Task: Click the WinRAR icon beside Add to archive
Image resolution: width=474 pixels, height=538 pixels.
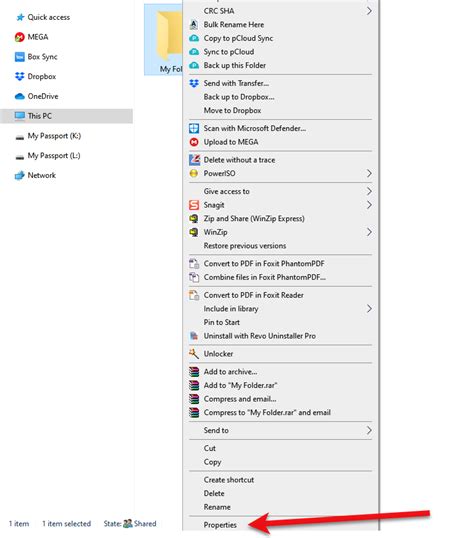Action: (x=194, y=372)
